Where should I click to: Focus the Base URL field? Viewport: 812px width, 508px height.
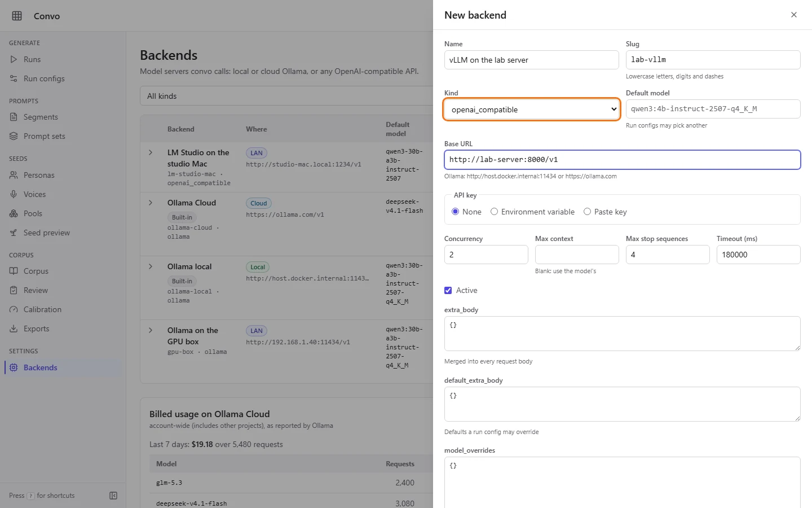(x=623, y=160)
